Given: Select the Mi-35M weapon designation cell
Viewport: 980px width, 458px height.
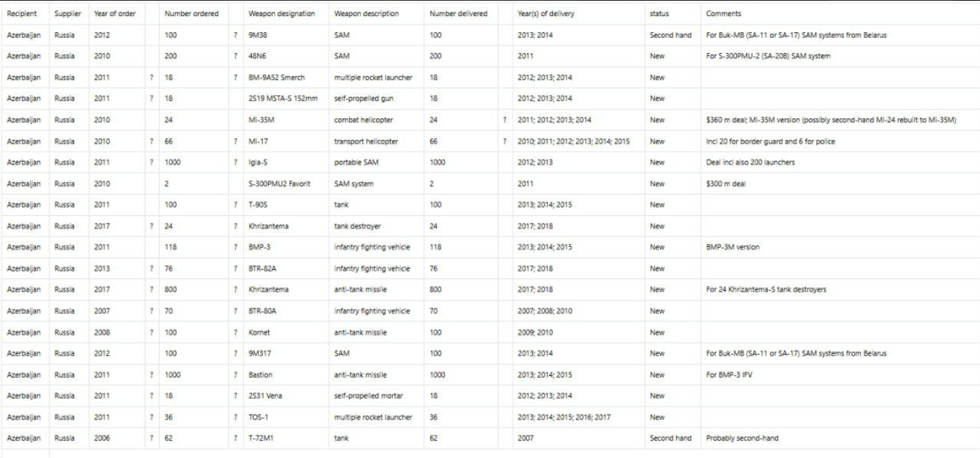Looking at the screenshot, I should pos(260,120).
